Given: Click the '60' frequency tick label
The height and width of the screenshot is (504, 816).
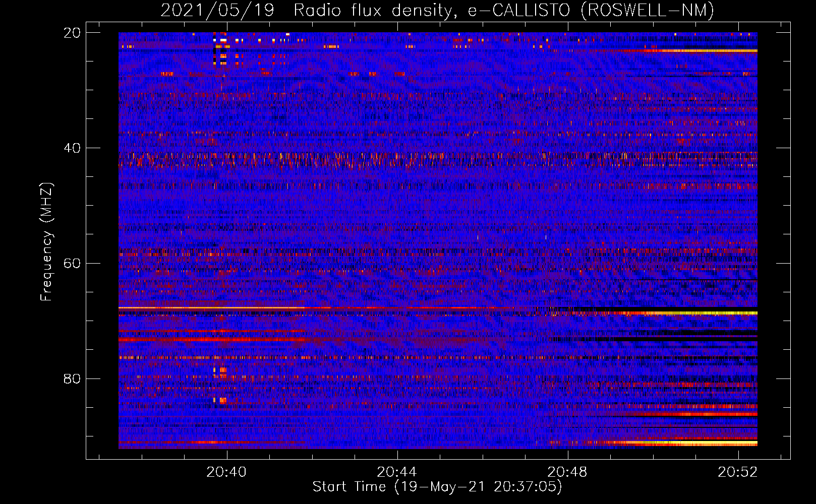Looking at the screenshot, I should (x=72, y=264).
